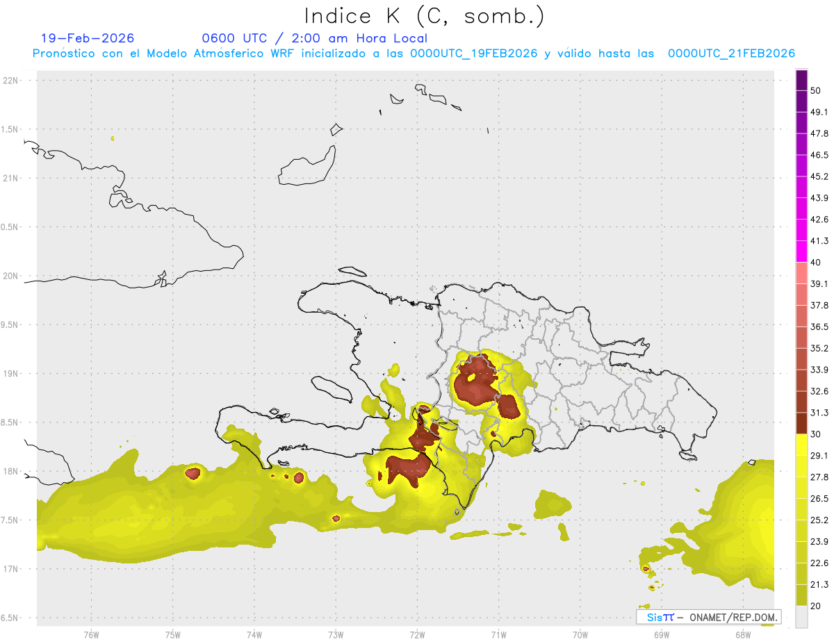The image size is (834, 644).
Task: Click the "30" colorbar value
Action: coord(816,434)
